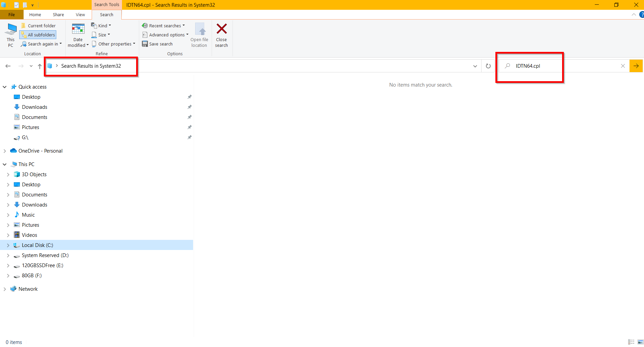Screen dimensions: 644x347
Task: Click the Save search button
Action: [x=157, y=44]
